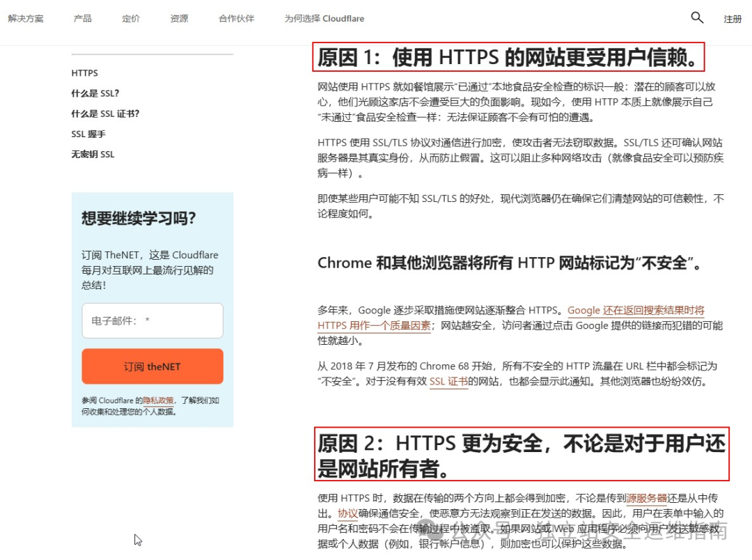
Task: Go to 什么是 SSL? sidebar link
Action: 95,93
